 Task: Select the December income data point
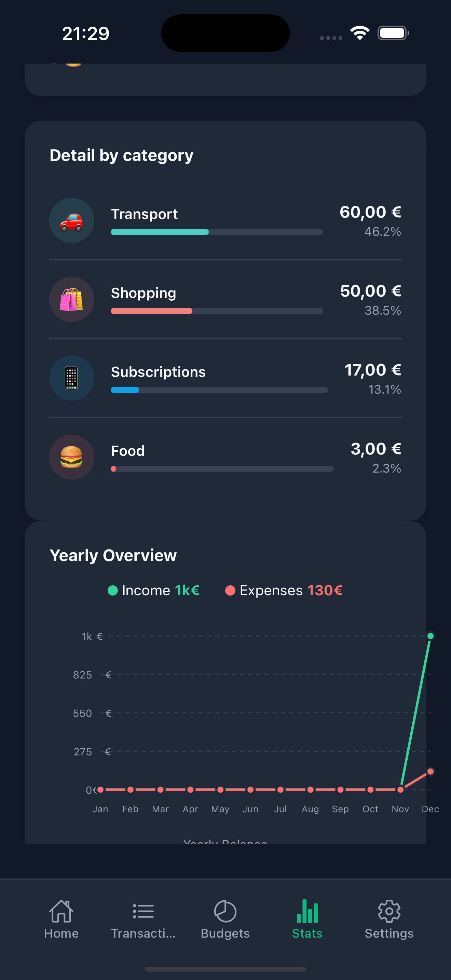point(430,636)
